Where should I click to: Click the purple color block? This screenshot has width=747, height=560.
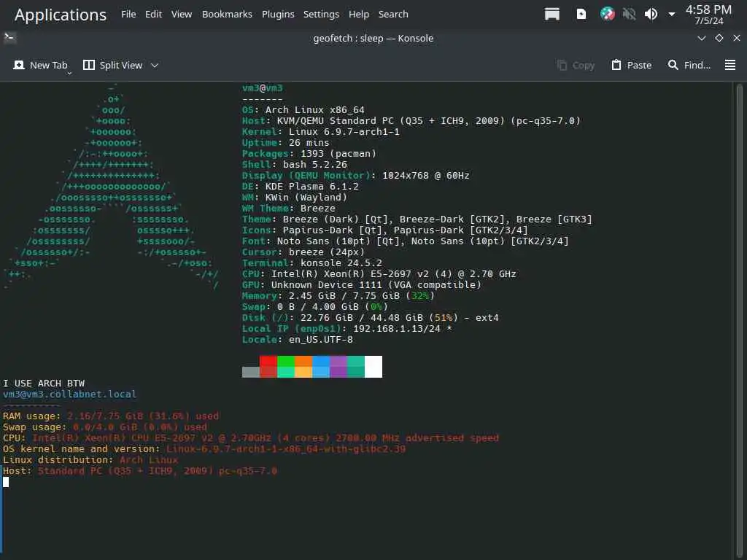[x=338, y=367]
